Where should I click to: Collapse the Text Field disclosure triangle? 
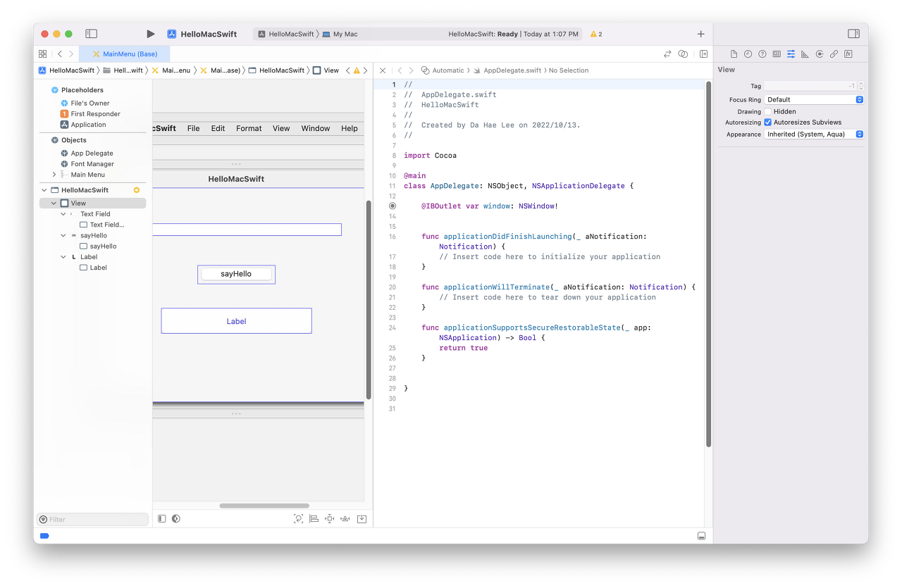(x=63, y=214)
